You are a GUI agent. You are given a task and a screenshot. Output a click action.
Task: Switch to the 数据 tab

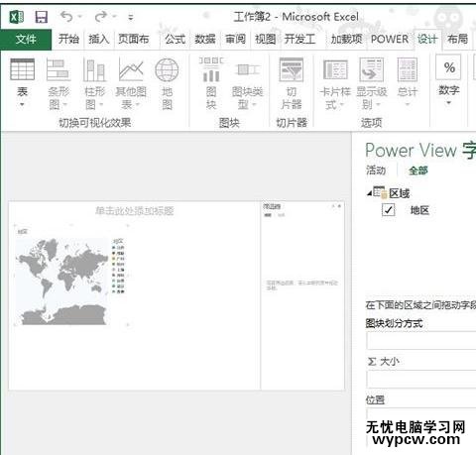(205, 40)
